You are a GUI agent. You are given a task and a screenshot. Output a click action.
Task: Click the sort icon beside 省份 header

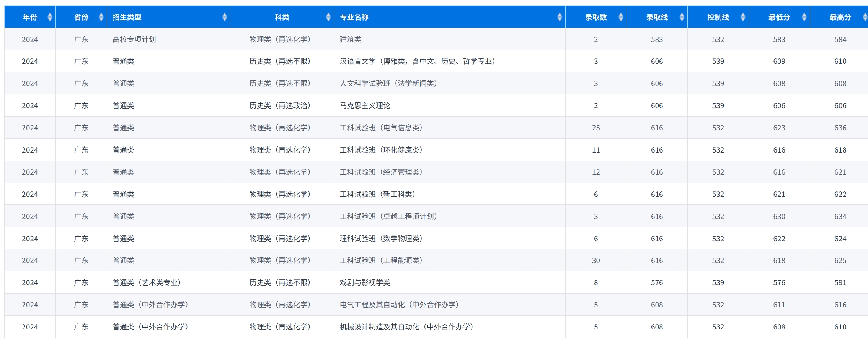pyautogui.click(x=101, y=17)
